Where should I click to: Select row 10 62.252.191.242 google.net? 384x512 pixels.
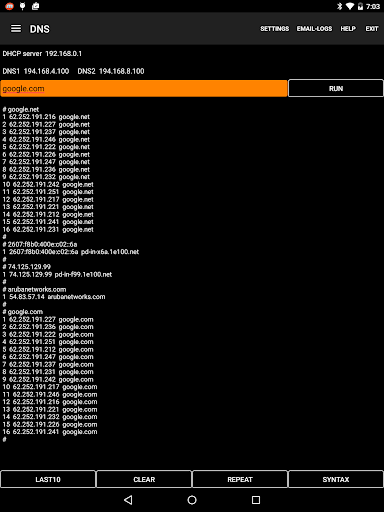48,184
